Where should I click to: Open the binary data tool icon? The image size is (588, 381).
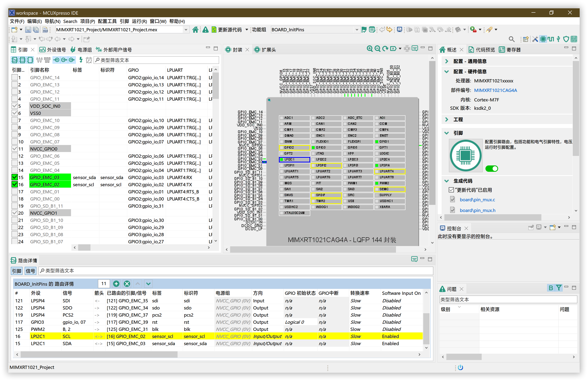tap(574, 39)
